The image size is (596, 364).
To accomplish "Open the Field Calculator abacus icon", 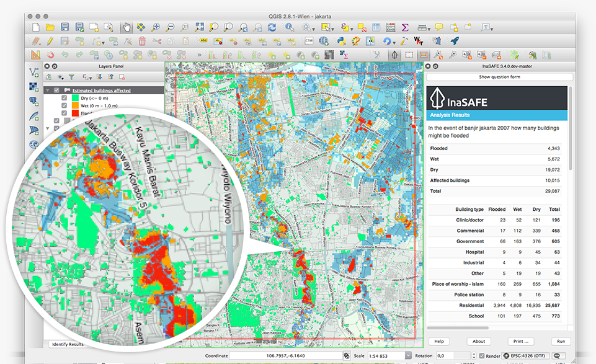I will tap(390, 27).
